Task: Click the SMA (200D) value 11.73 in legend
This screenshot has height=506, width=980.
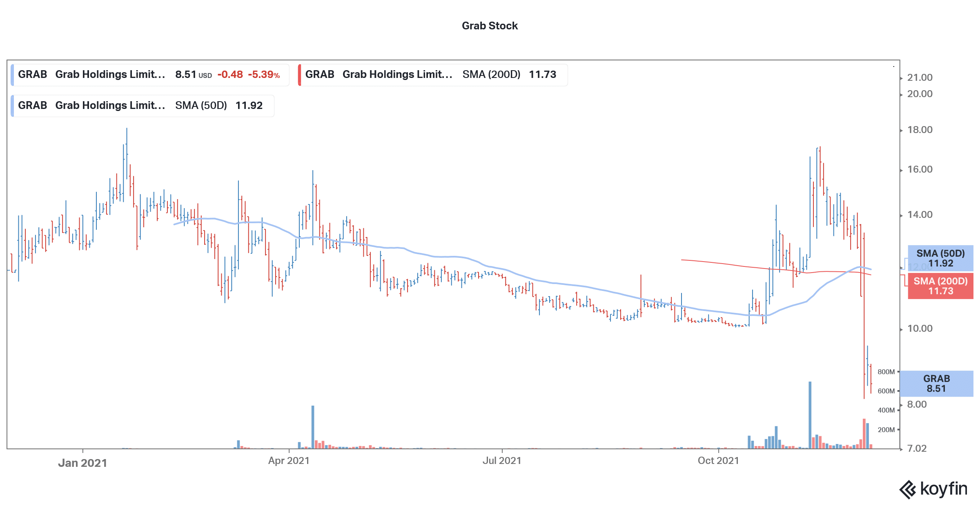Action: coord(542,75)
